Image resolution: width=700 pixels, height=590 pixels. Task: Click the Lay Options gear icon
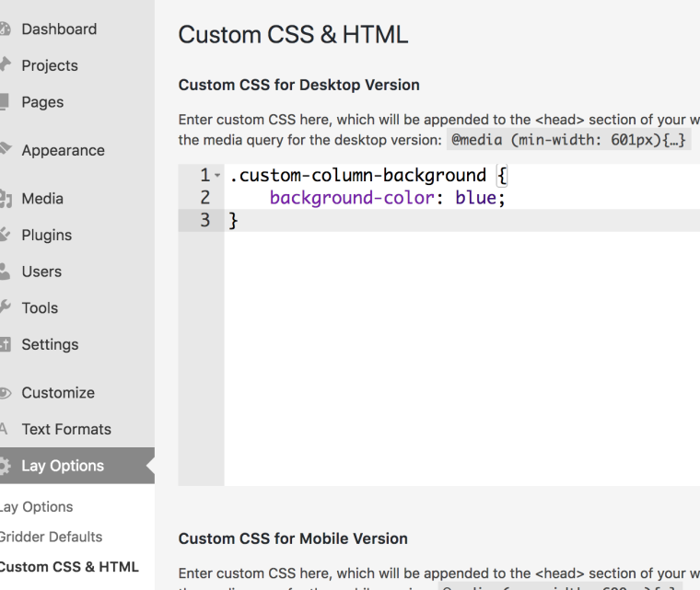point(5,466)
